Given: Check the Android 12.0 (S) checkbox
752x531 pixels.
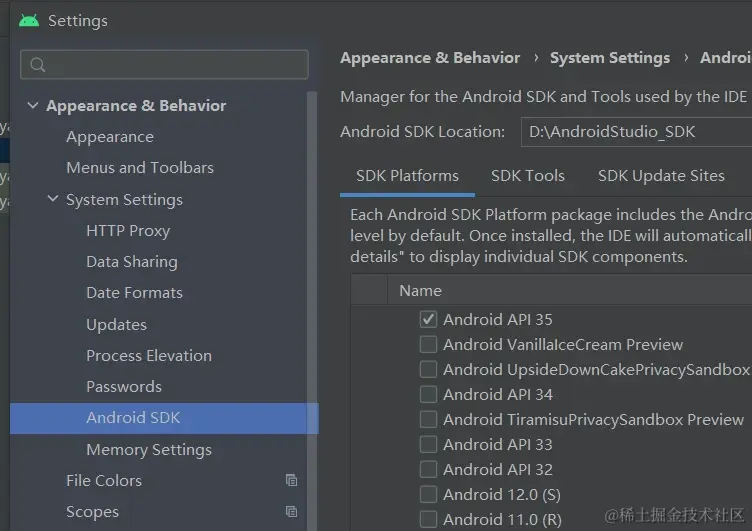Looking at the screenshot, I should (x=428, y=494).
